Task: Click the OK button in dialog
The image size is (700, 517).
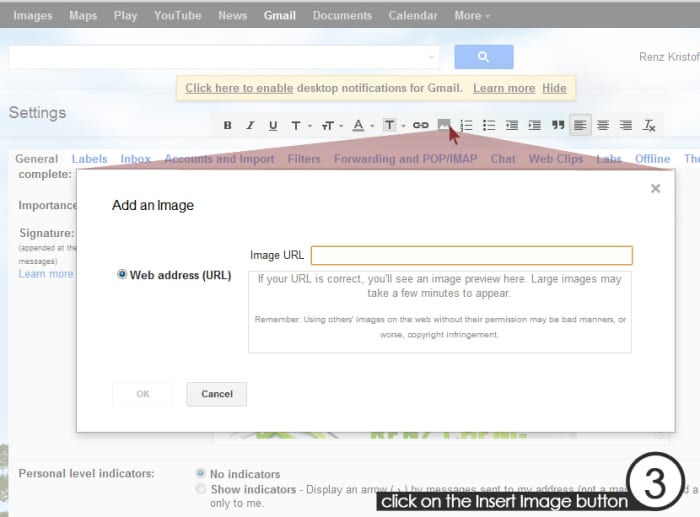Action: point(142,394)
